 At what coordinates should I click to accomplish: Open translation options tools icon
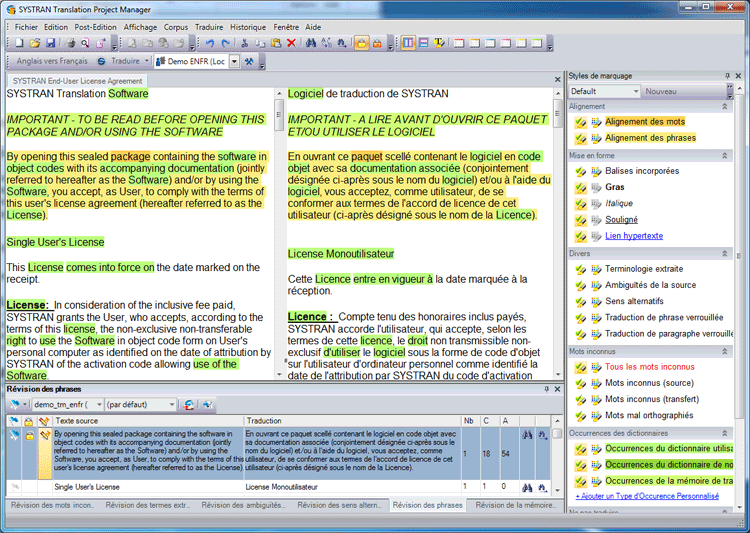[x=249, y=61]
